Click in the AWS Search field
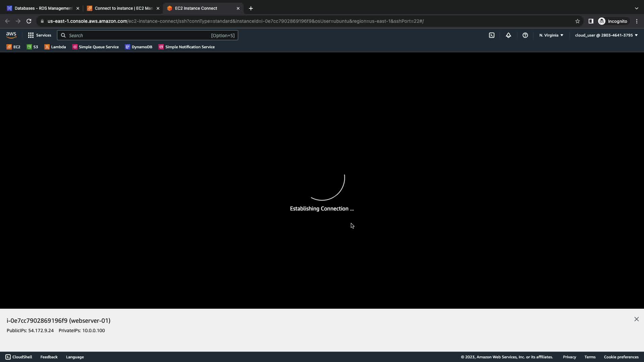This screenshot has height=362, width=644. pos(141,35)
